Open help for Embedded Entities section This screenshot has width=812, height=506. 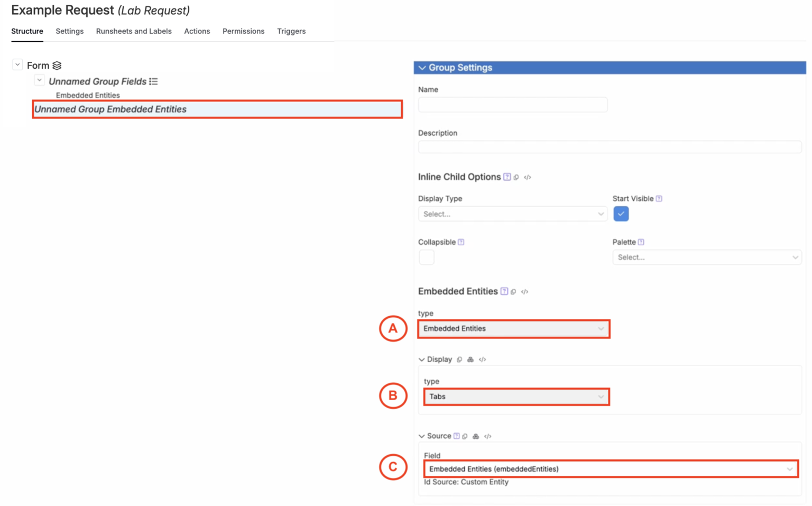pyautogui.click(x=504, y=291)
